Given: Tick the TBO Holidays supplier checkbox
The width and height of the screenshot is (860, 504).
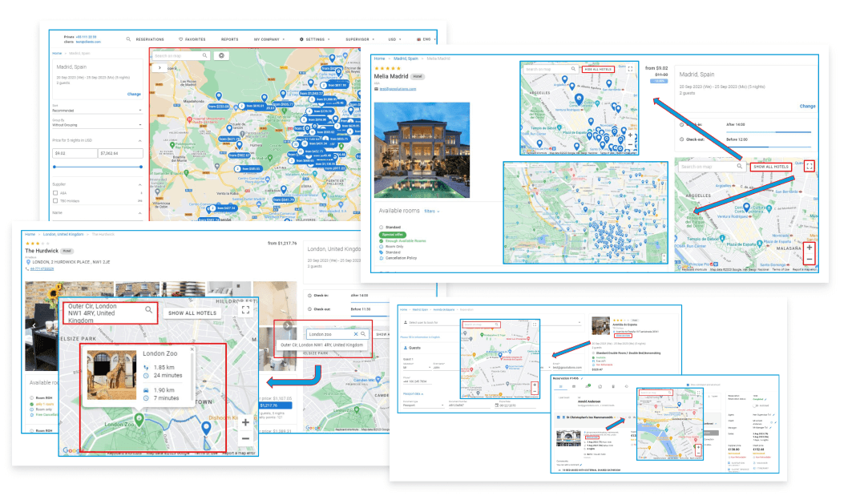Looking at the screenshot, I should [55, 201].
